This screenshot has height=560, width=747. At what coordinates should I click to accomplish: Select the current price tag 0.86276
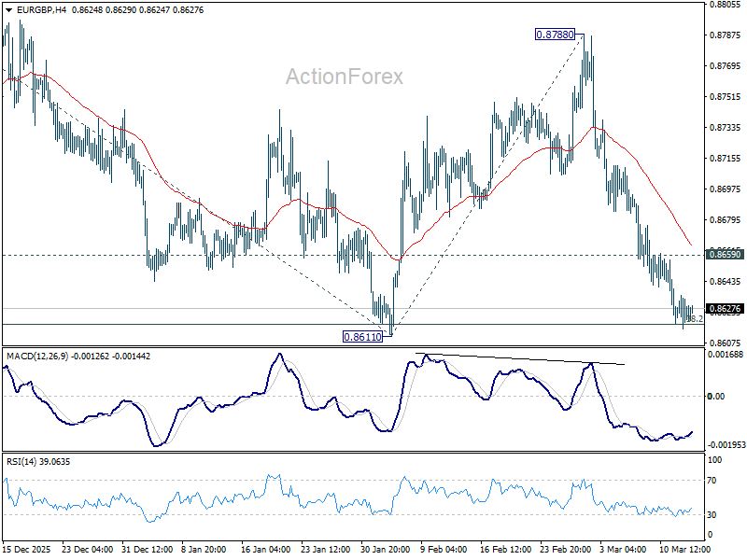pyautogui.click(x=726, y=309)
